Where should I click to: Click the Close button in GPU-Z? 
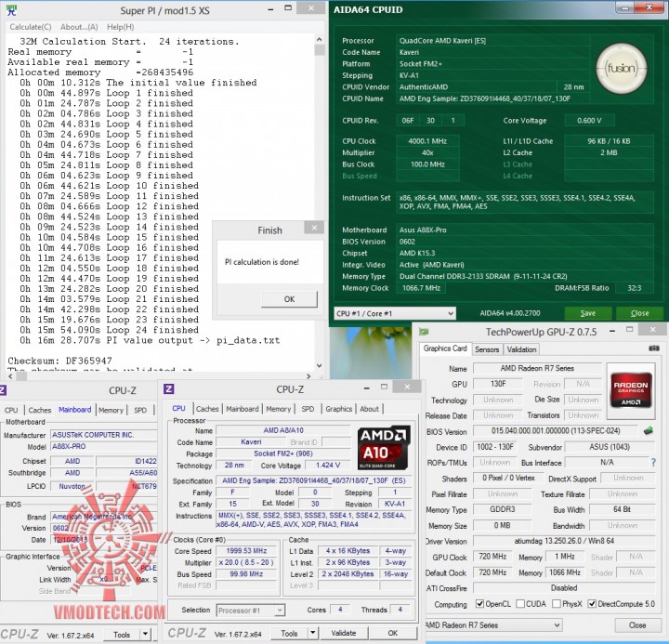pyautogui.click(x=637, y=625)
